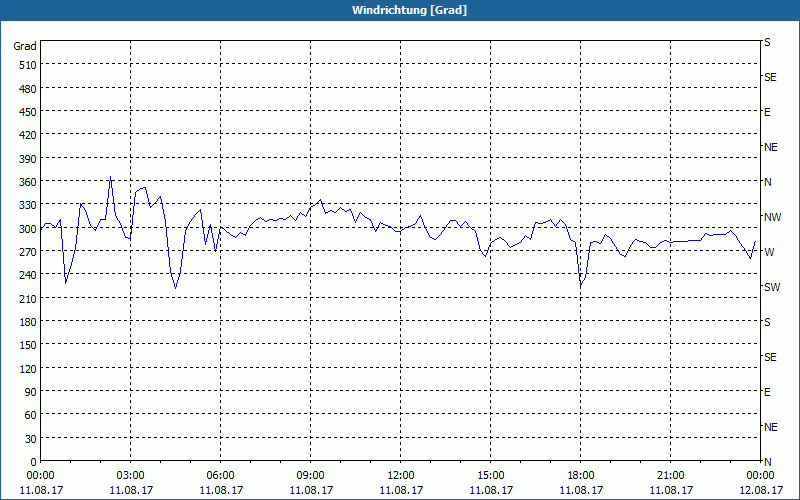Select the 90 degree axis label
This screenshot has width=800, height=500.
pyautogui.click(x=31, y=392)
